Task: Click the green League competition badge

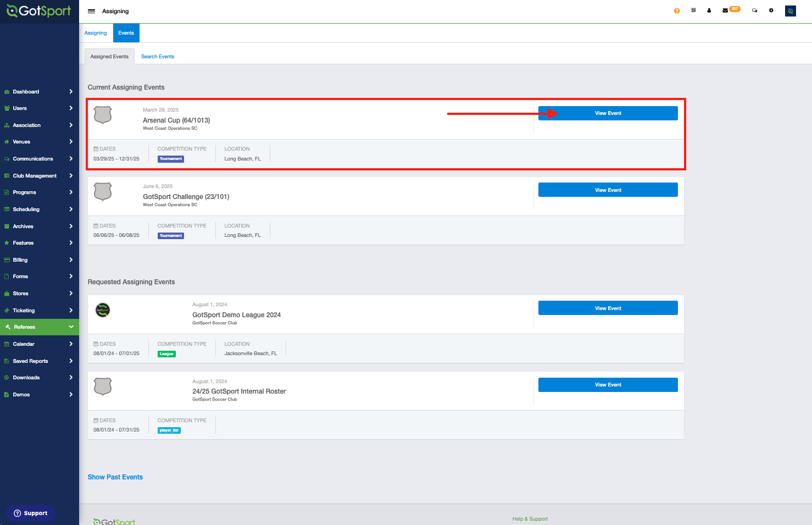Action: click(x=166, y=354)
